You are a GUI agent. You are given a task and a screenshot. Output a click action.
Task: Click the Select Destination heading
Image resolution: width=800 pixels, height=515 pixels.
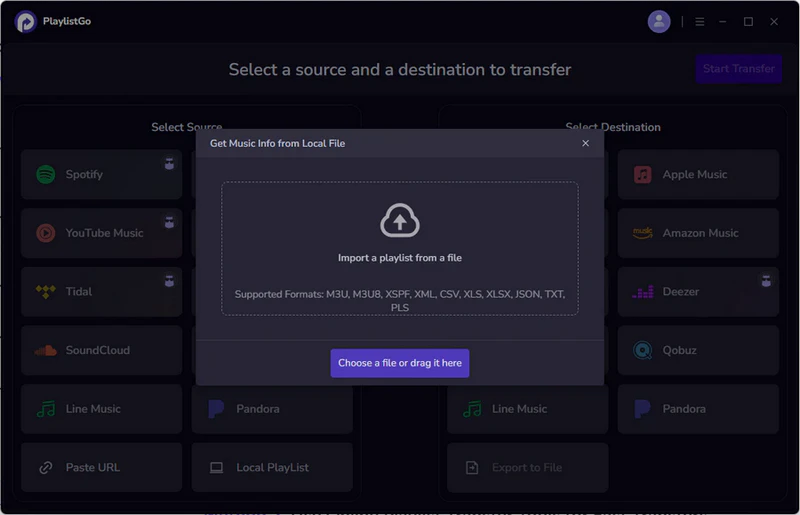613,127
